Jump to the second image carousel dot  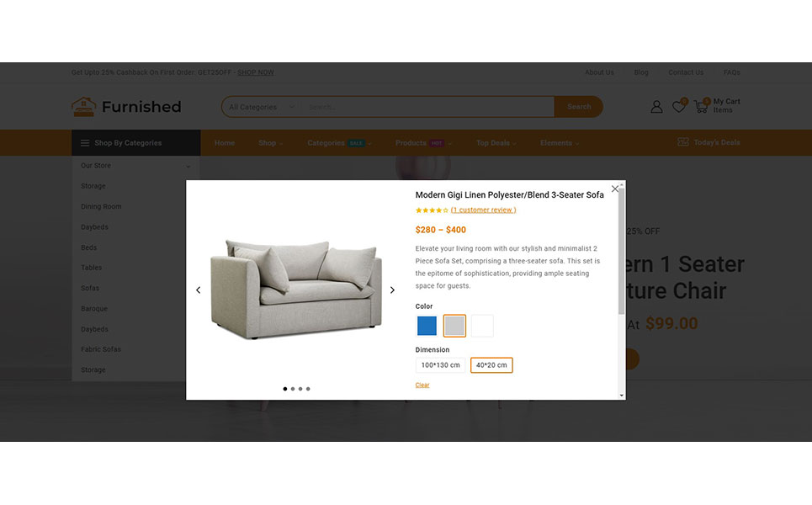pos(293,389)
